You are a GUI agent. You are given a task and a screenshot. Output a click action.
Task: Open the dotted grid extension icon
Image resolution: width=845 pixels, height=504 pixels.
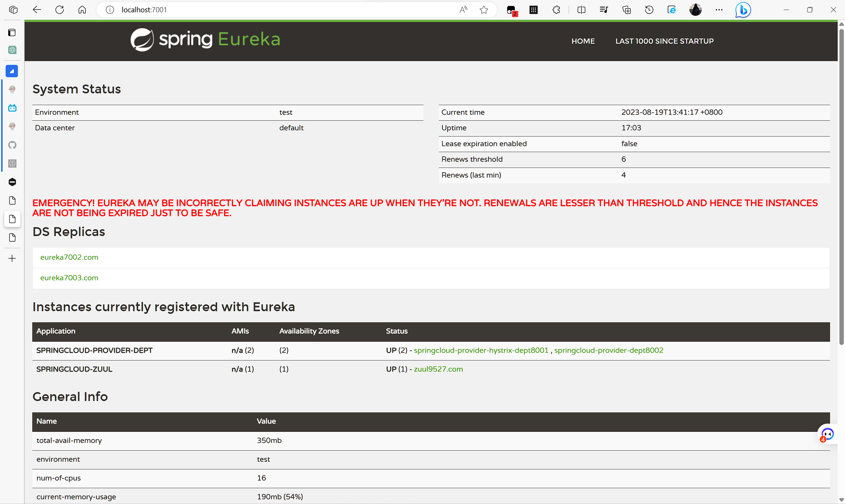pyautogui.click(x=534, y=10)
